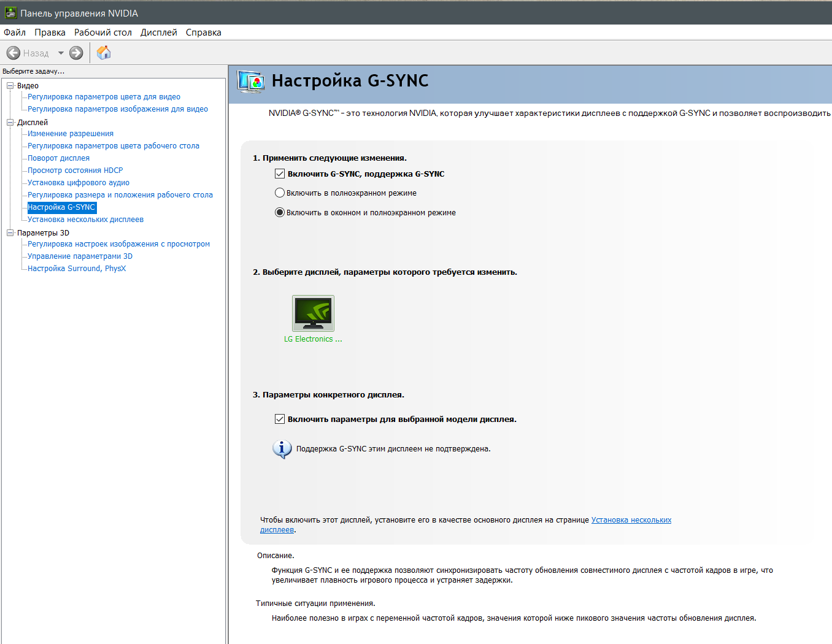Open the Back history dropdown arrow

click(x=61, y=53)
